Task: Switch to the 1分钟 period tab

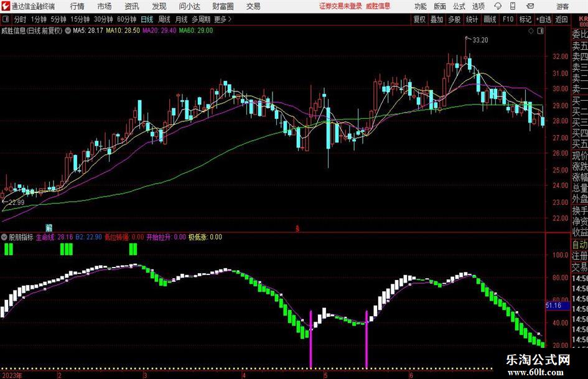Action: [x=39, y=19]
